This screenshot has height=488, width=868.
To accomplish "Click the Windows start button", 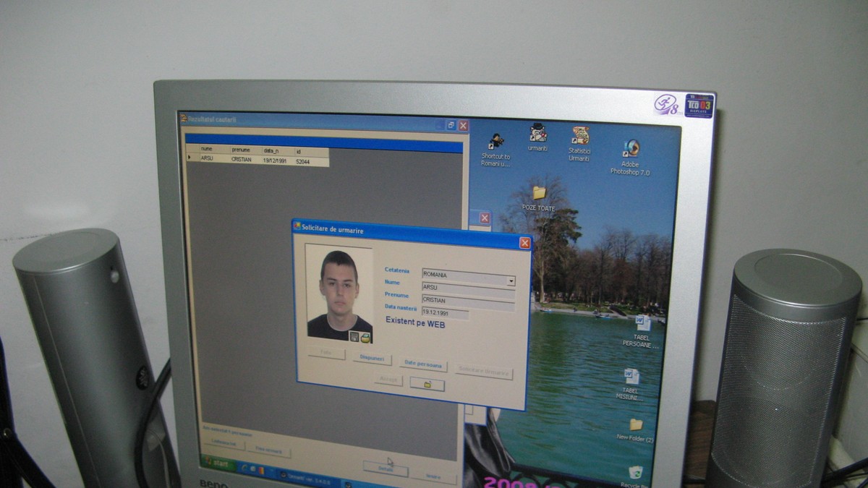I will point(218,463).
